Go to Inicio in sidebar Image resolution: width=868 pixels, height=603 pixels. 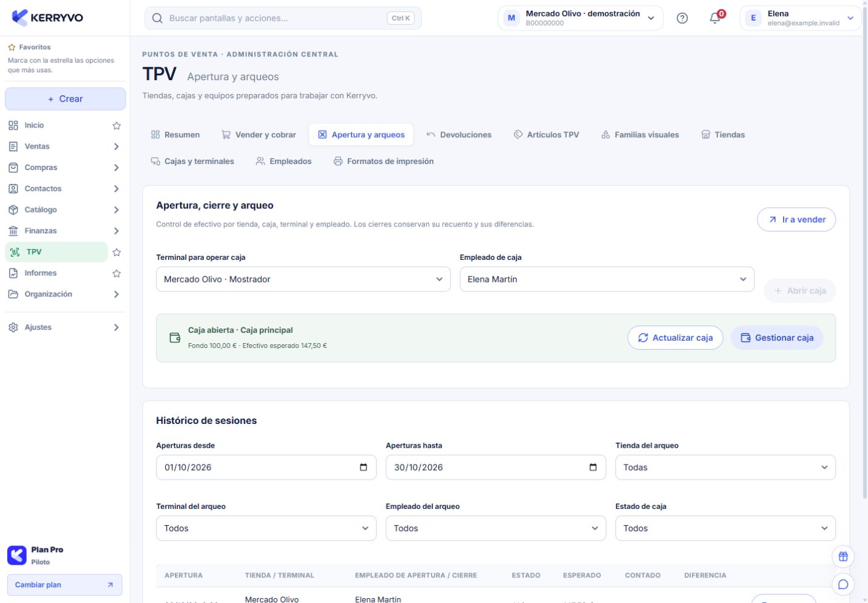coord(56,126)
